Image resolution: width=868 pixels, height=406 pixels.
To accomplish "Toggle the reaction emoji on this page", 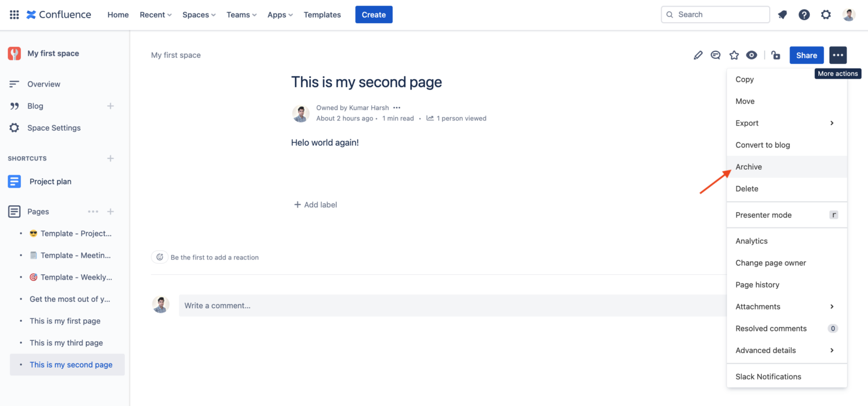I will coord(159,257).
